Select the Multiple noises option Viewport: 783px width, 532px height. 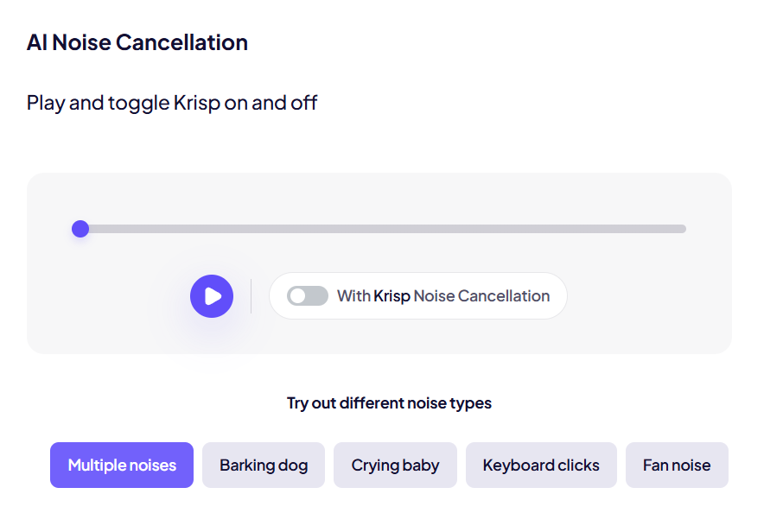[122, 465]
